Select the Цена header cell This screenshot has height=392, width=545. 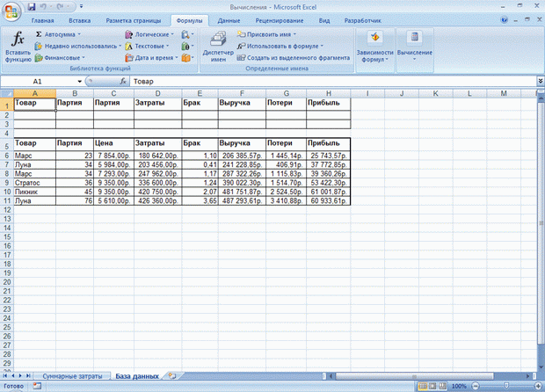(x=113, y=143)
